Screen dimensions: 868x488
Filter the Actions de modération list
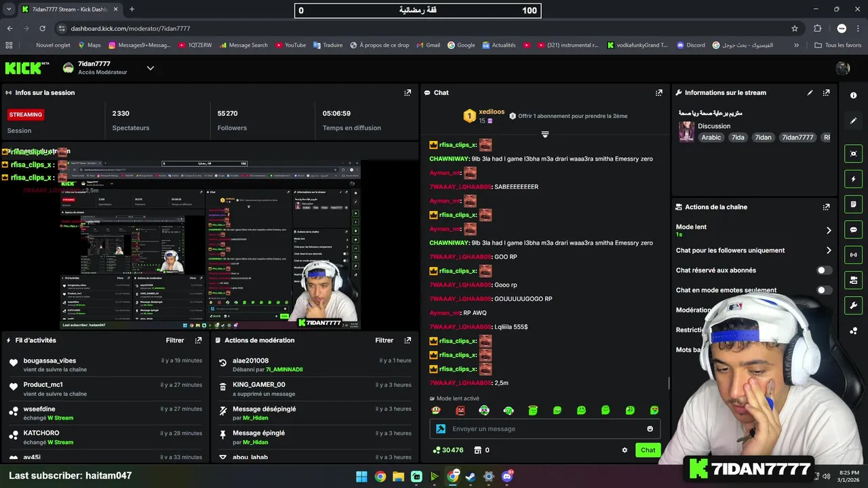tap(384, 340)
